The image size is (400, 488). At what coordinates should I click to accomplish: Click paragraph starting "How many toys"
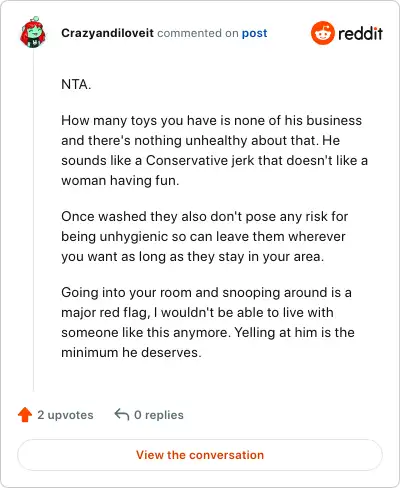click(x=215, y=150)
